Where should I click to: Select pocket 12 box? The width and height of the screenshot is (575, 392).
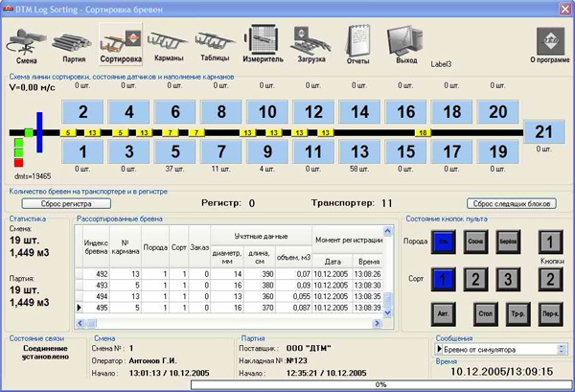(313, 112)
